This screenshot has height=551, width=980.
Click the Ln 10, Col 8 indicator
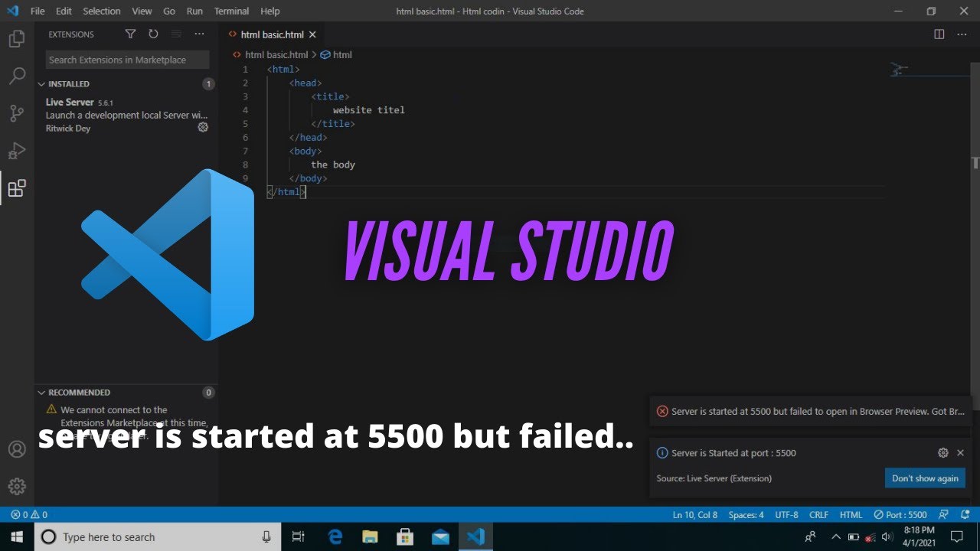[x=695, y=515]
